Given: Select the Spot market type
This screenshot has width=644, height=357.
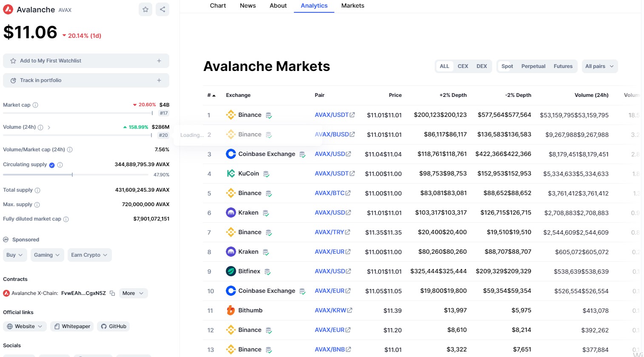Looking at the screenshot, I should pyautogui.click(x=507, y=66).
